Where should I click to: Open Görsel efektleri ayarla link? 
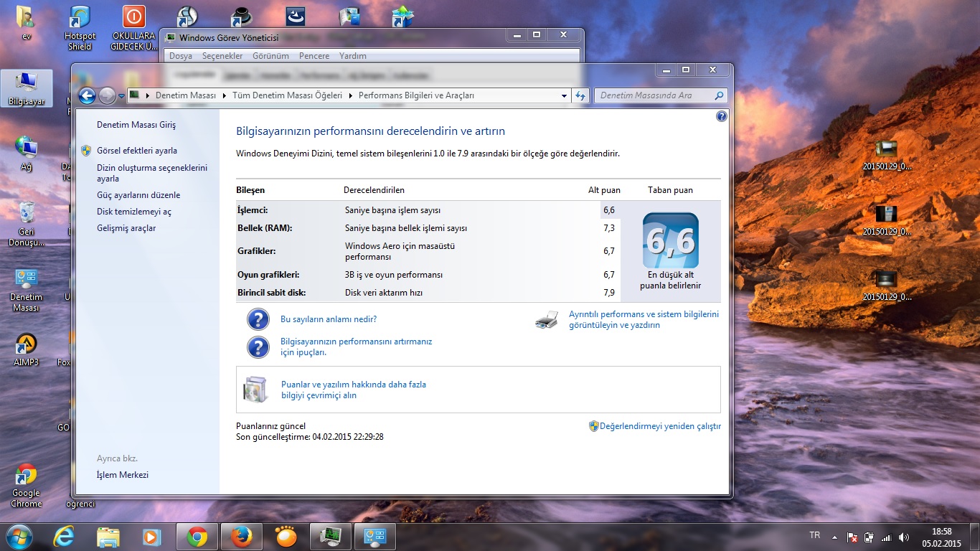coord(136,151)
